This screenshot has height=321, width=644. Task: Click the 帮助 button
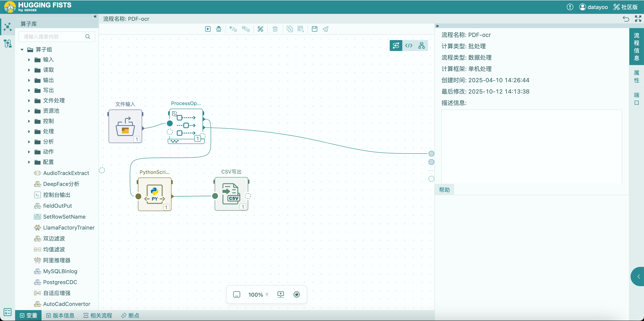444,190
